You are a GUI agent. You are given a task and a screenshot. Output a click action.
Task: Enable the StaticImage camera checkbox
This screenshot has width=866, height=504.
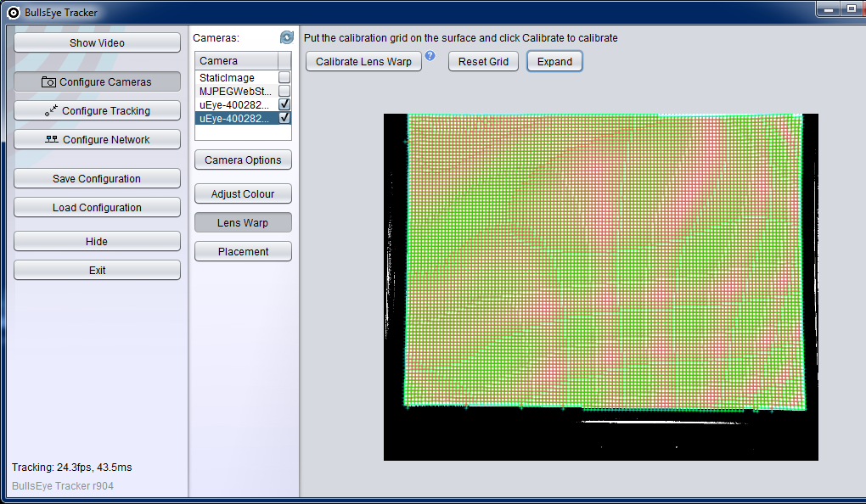tap(284, 77)
